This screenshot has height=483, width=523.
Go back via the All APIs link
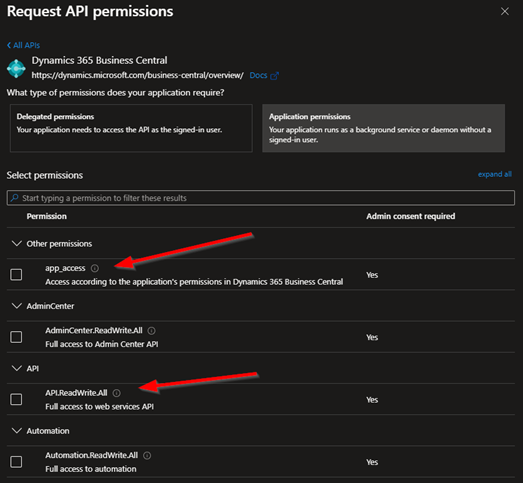pyautogui.click(x=23, y=45)
